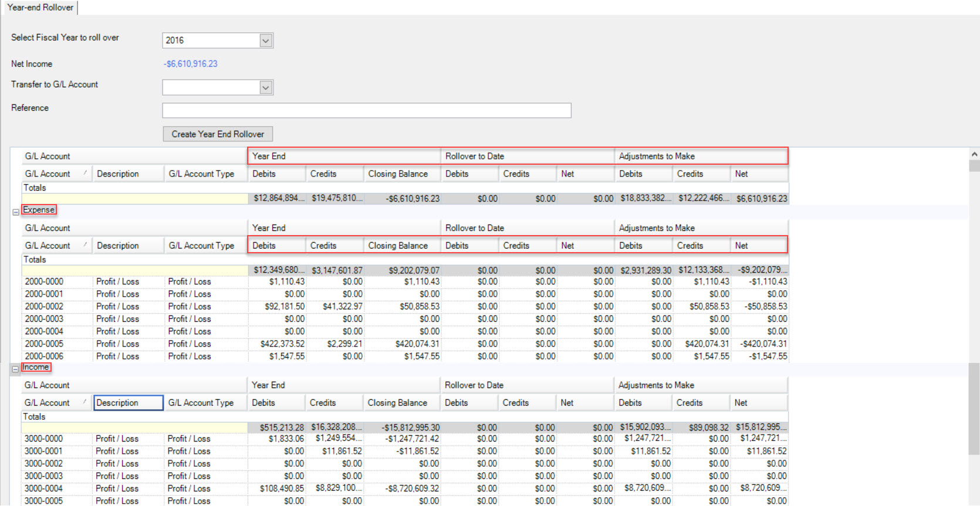Click the Reference input field
The width and height of the screenshot is (980, 506).
point(366,110)
